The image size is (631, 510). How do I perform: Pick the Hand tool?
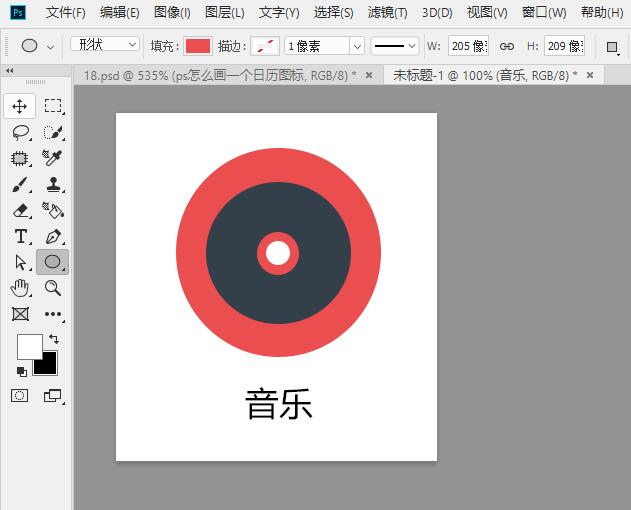coord(20,288)
